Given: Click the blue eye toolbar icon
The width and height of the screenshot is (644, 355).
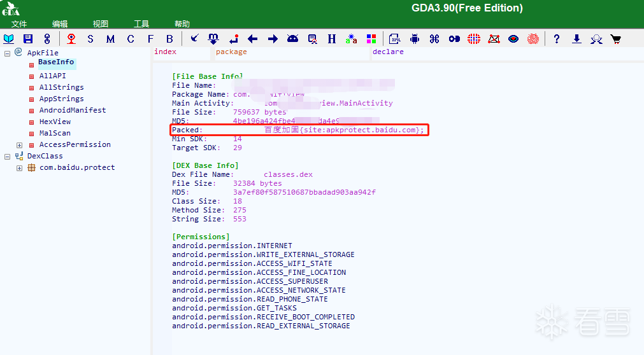Looking at the screenshot, I should (x=513, y=39).
